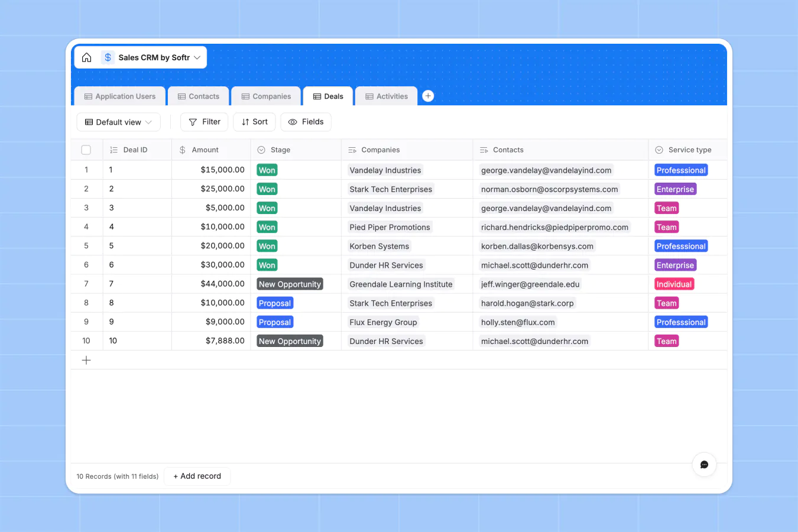Add a new table using the plus icon beside Activities
Image resolution: width=798 pixels, height=532 pixels.
tap(427, 95)
